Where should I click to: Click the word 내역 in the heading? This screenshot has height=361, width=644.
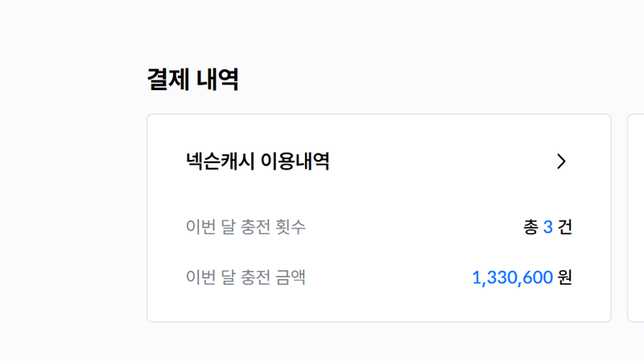[x=217, y=79]
